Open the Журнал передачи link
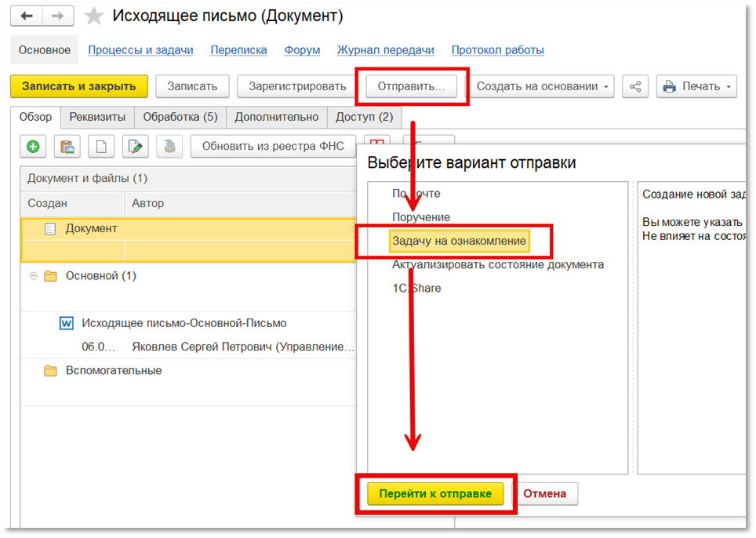 point(385,50)
